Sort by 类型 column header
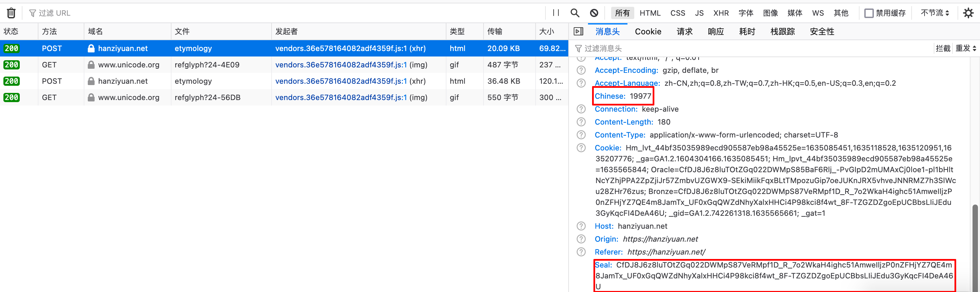The image size is (980, 292). (x=464, y=31)
